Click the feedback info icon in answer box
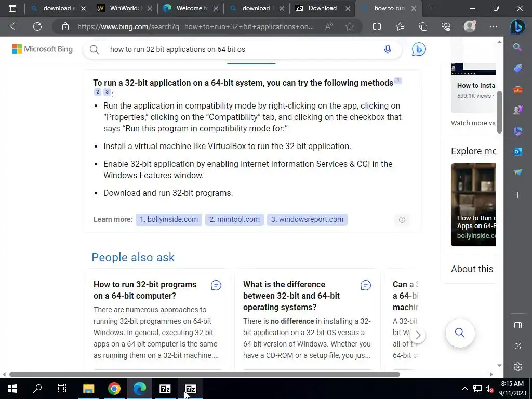The height and width of the screenshot is (399, 532). pyautogui.click(x=402, y=220)
